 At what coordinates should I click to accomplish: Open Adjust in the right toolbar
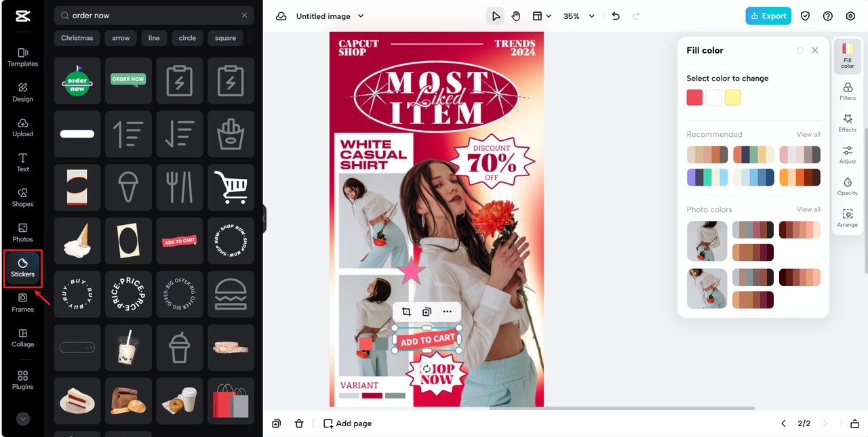coord(848,155)
